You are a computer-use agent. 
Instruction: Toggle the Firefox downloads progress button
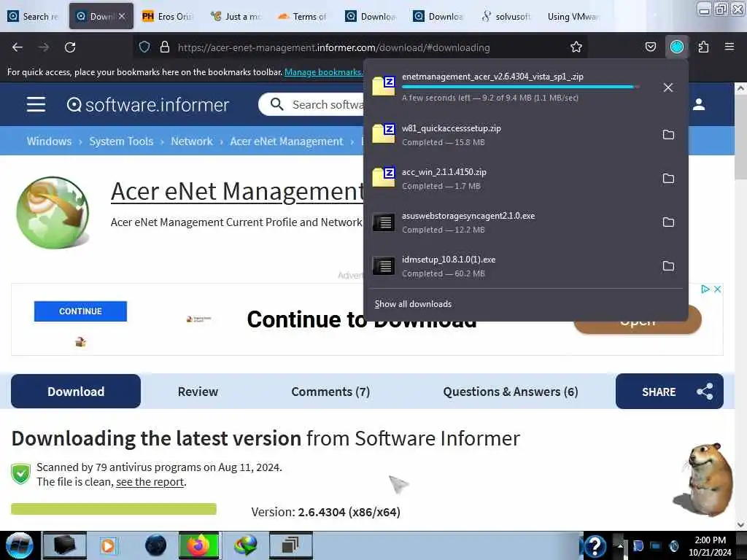coord(677,47)
